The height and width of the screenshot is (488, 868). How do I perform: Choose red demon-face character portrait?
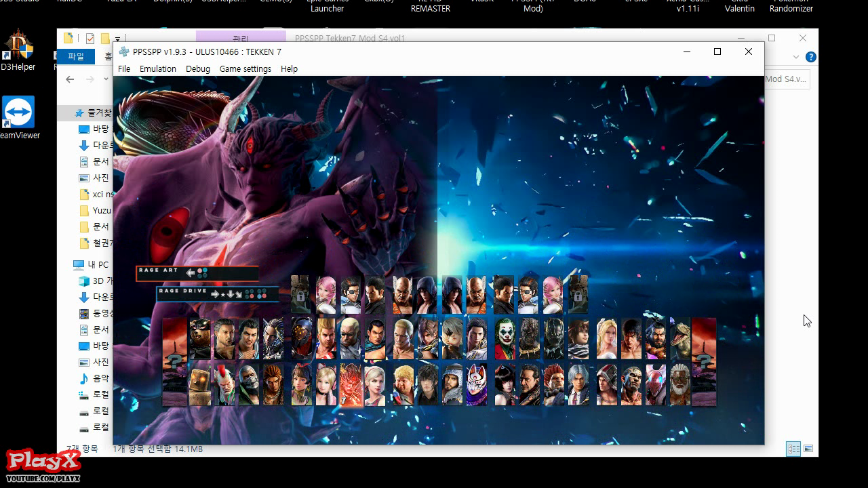351,384
